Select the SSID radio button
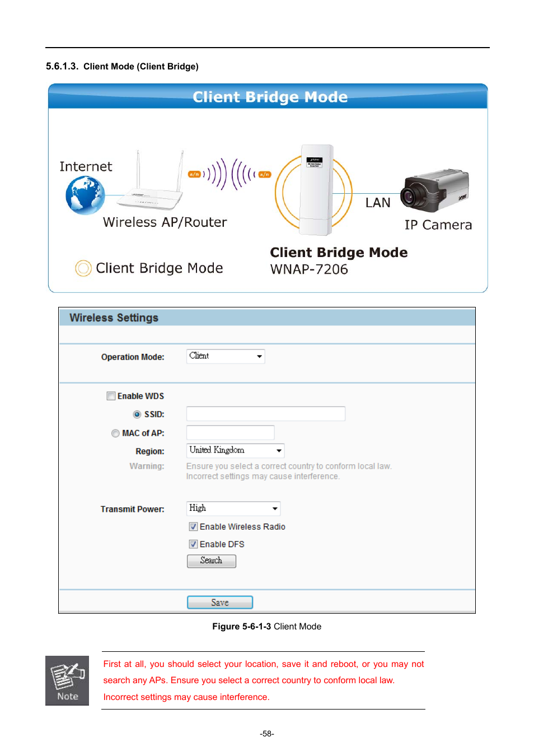Image resolution: width=534 pixels, height=756 pixels. pyautogui.click(x=137, y=414)
